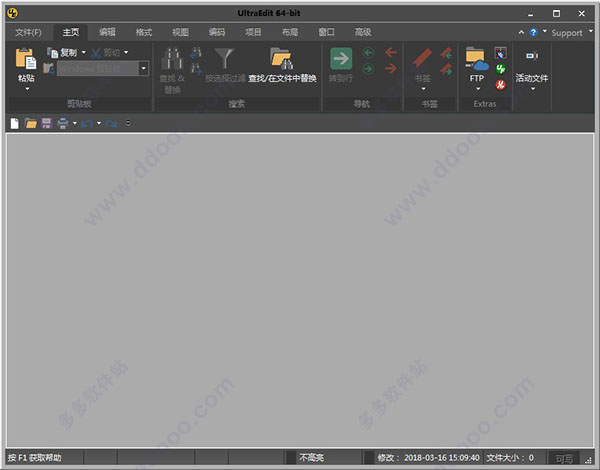Expand the Active Files (活动文件) dropdown arrow

[533, 89]
